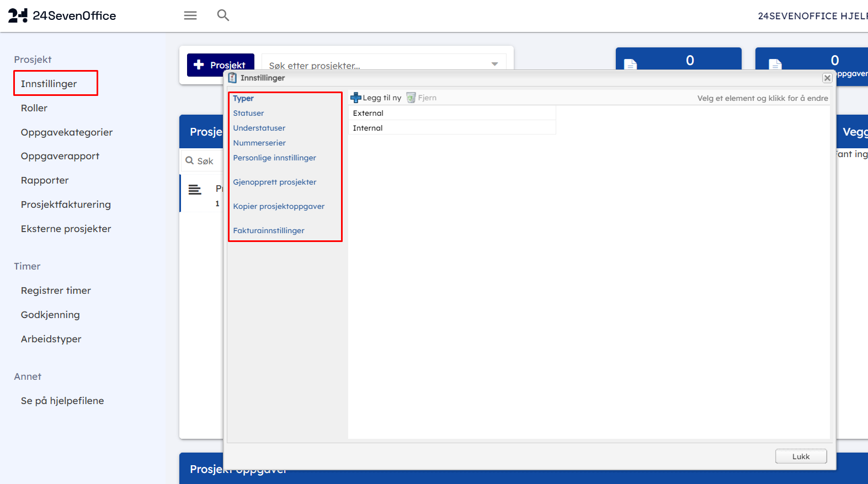Click the search magnifier icon in header
The image size is (868, 484).
coord(223,15)
